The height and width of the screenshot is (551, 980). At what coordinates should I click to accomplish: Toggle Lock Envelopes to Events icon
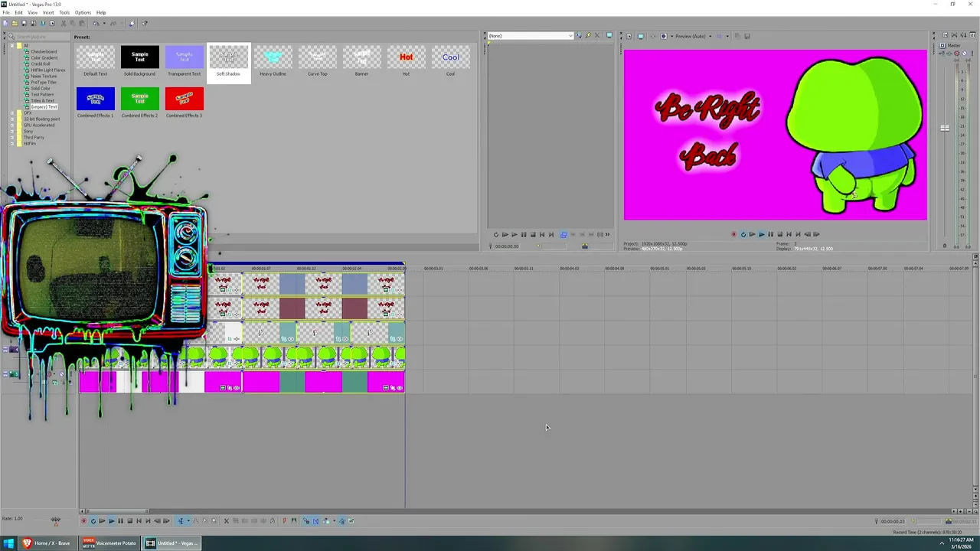click(342, 521)
